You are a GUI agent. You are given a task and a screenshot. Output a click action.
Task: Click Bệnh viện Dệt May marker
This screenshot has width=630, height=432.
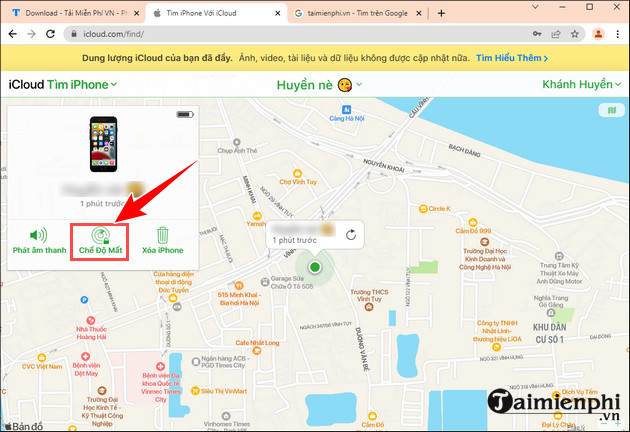(x=85, y=356)
